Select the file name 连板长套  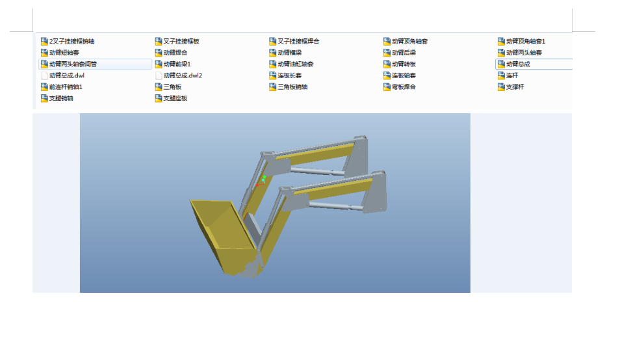click(x=290, y=75)
